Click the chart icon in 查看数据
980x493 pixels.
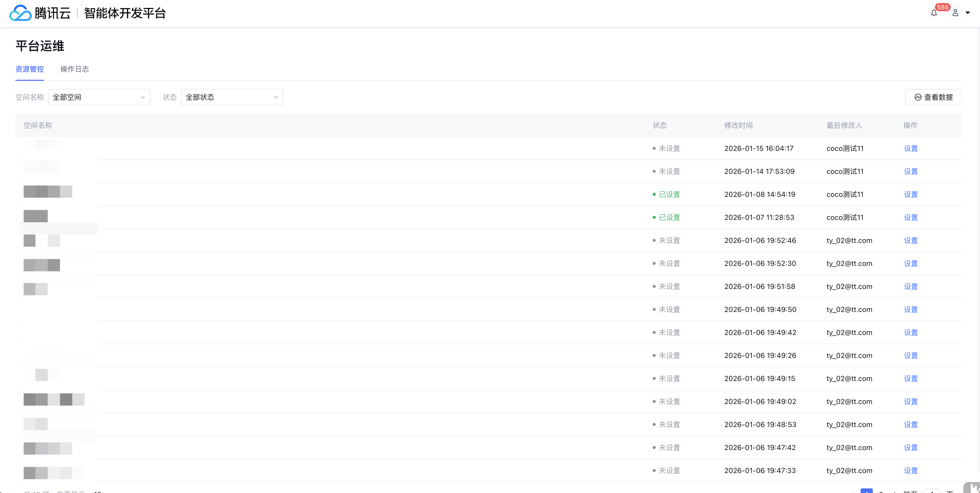click(918, 97)
